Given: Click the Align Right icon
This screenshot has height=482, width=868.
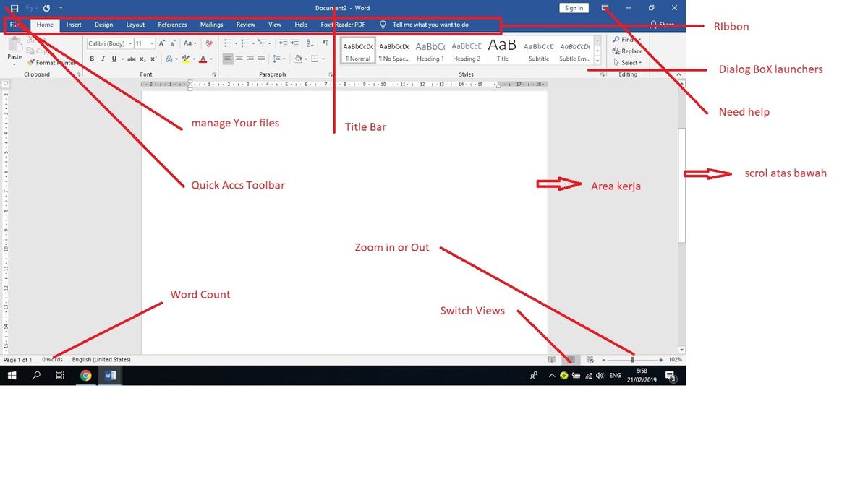Looking at the screenshot, I should (x=250, y=59).
